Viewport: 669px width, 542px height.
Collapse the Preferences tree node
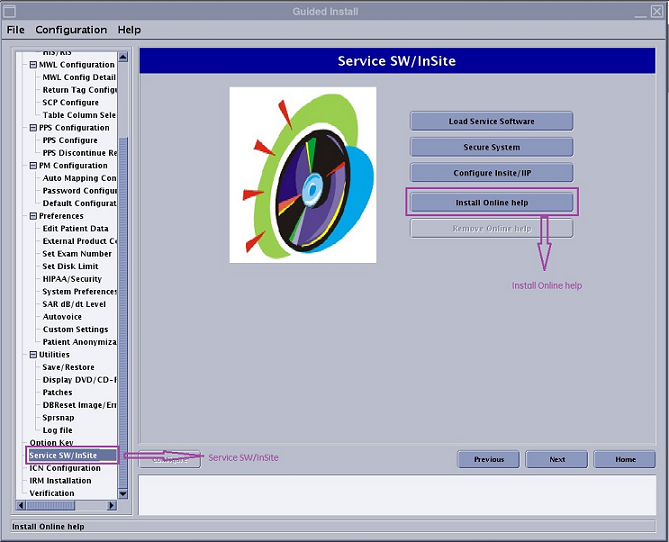coord(33,216)
